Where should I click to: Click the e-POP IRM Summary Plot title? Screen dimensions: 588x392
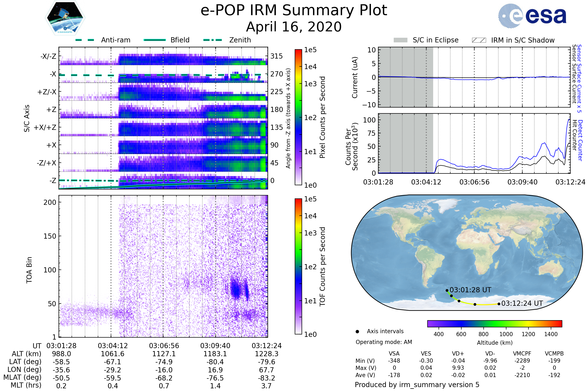[x=294, y=11]
